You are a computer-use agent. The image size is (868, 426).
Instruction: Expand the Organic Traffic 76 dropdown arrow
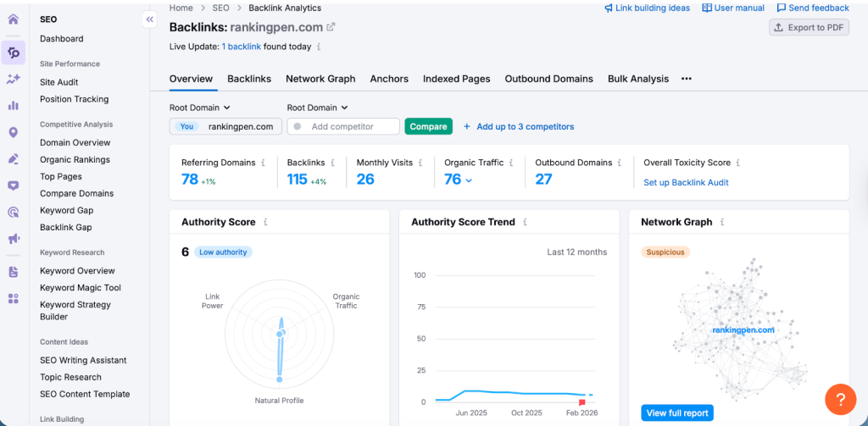click(469, 180)
